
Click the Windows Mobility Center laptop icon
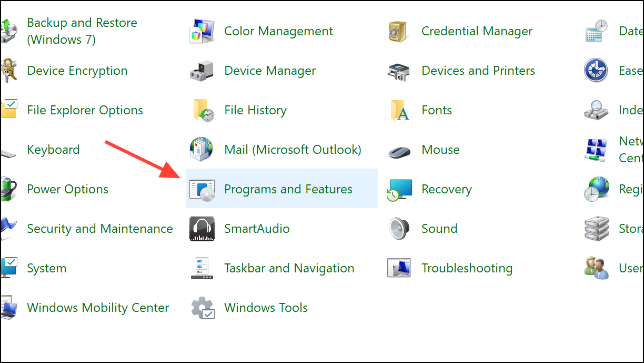pos(8,308)
